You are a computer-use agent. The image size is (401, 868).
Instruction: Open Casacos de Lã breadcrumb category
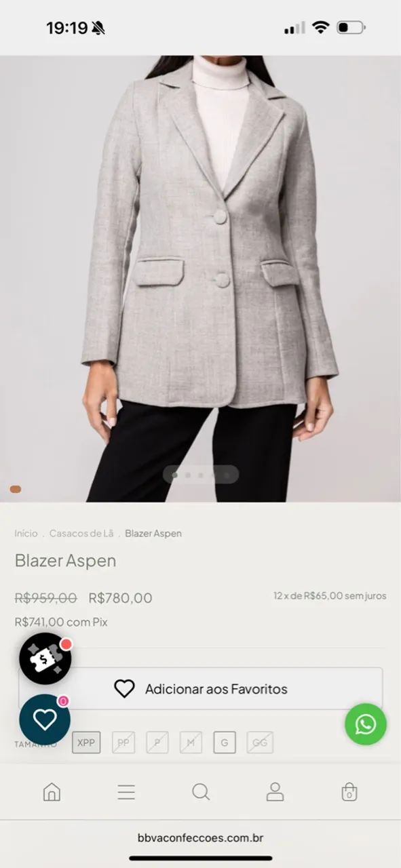81,534
